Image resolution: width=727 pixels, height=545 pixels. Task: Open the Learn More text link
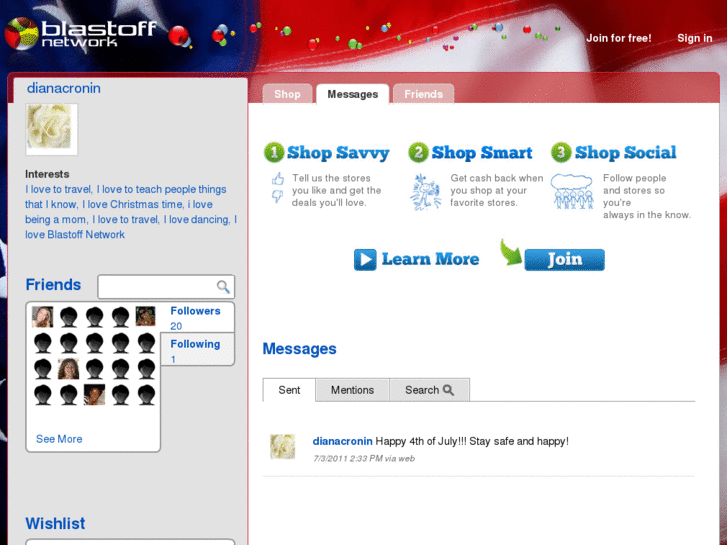pos(430,259)
